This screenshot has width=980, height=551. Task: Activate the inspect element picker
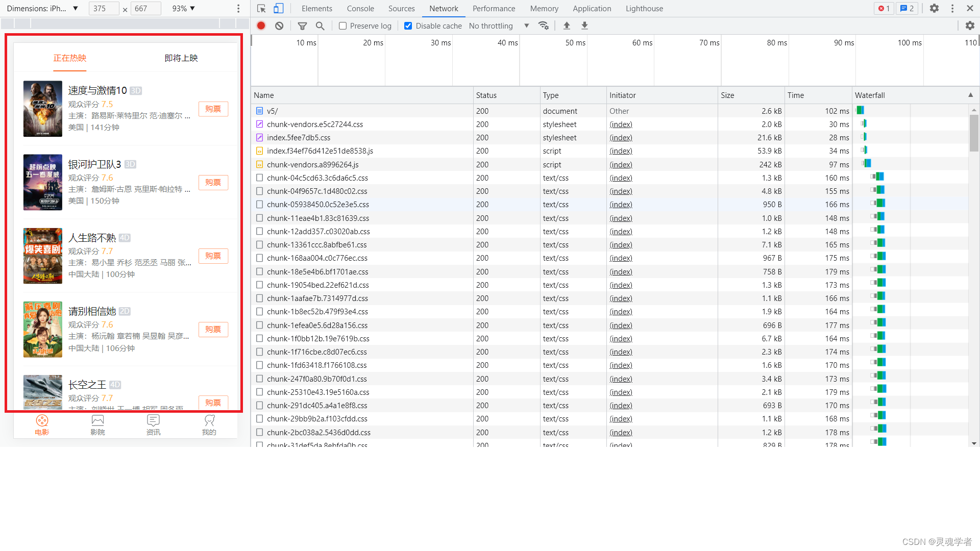tap(261, 8)
